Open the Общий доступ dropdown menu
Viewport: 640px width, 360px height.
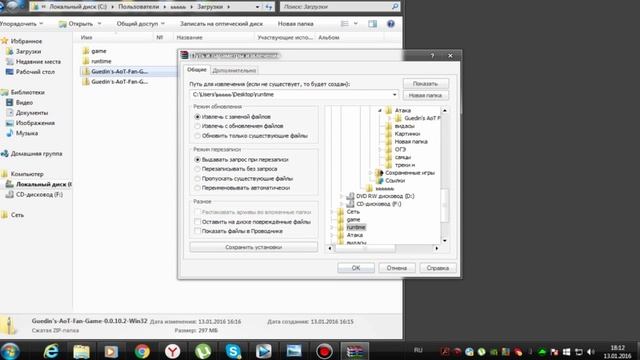coord(141,24)
